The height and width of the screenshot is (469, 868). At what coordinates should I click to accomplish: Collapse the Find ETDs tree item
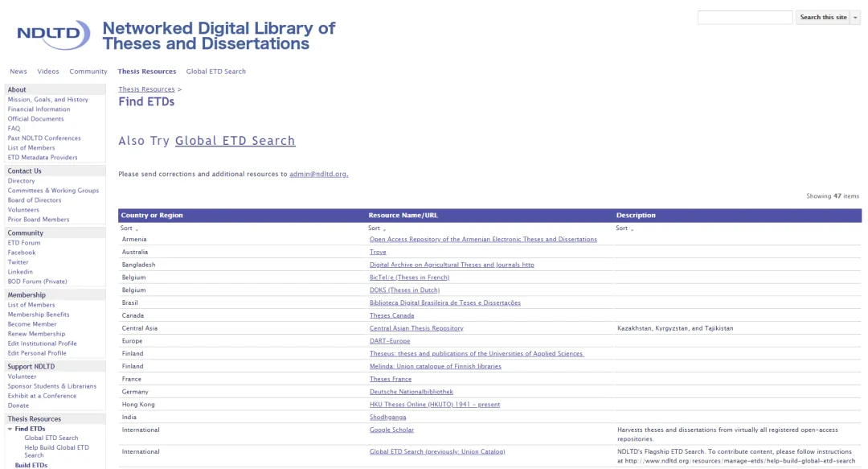(10, 429)
